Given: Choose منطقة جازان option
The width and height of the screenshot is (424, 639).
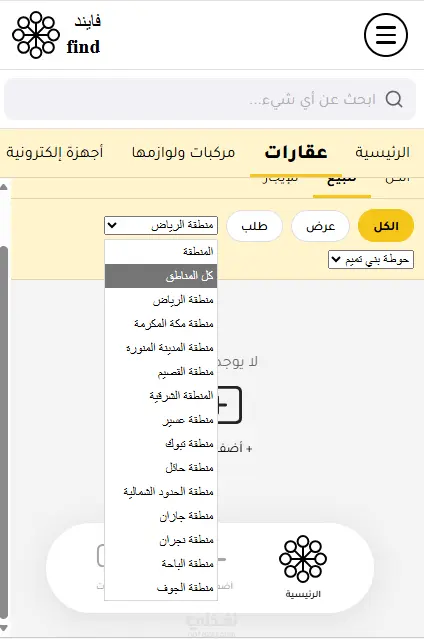Looking at the screenshot, I should click(x=161, y=516).
